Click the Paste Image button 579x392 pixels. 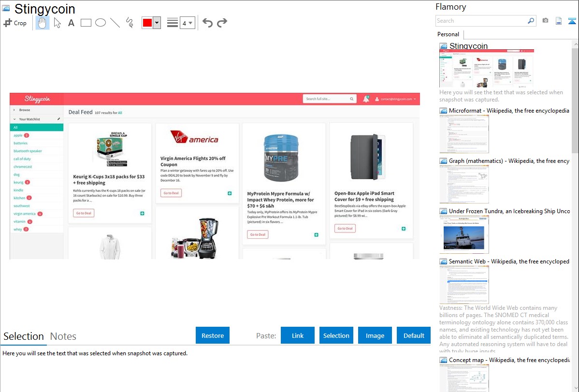click(375, 335)
